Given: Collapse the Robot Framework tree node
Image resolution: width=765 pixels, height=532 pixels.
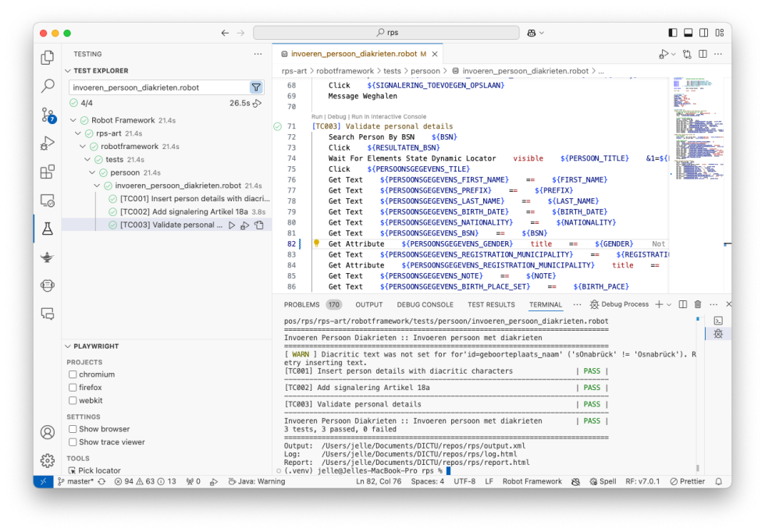Looking at the screenshot, I should point(73,120).
